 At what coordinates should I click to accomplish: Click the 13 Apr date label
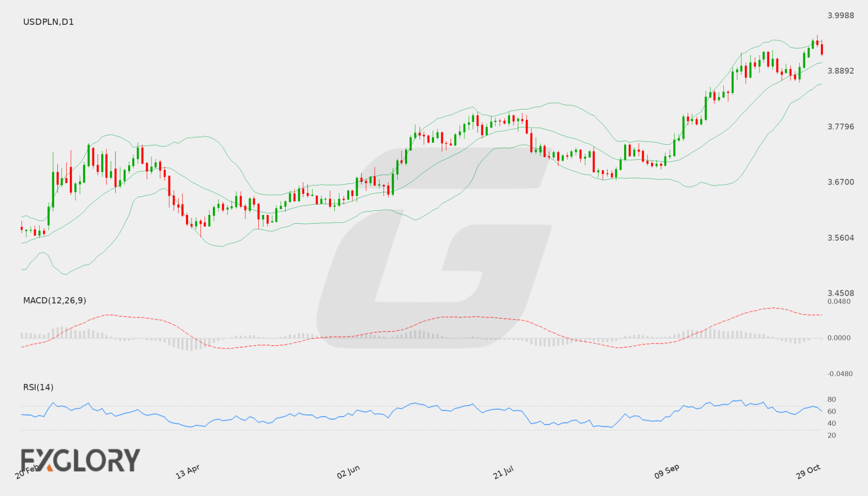pyautogui.click(x=188, y=472)
